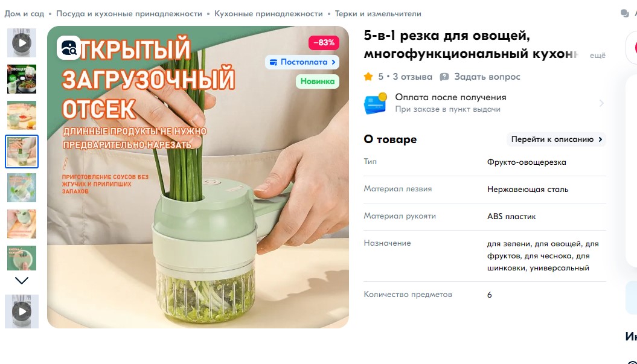
Task: Click the yellow star rating icon
Action: tap(368, 77)
